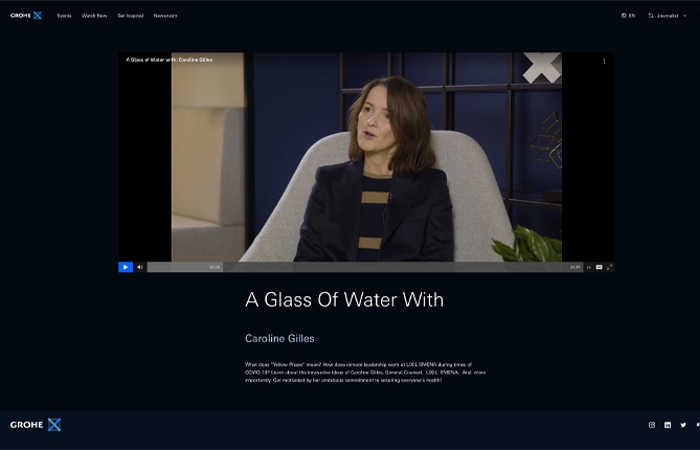Enter fullscreen video mode

(609, 267)
